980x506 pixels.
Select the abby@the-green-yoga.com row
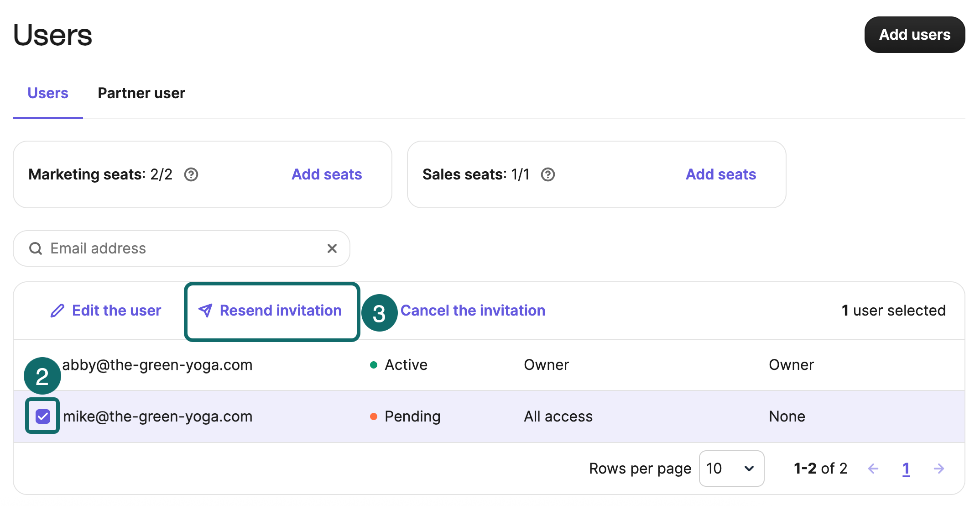tap(157, 365)
